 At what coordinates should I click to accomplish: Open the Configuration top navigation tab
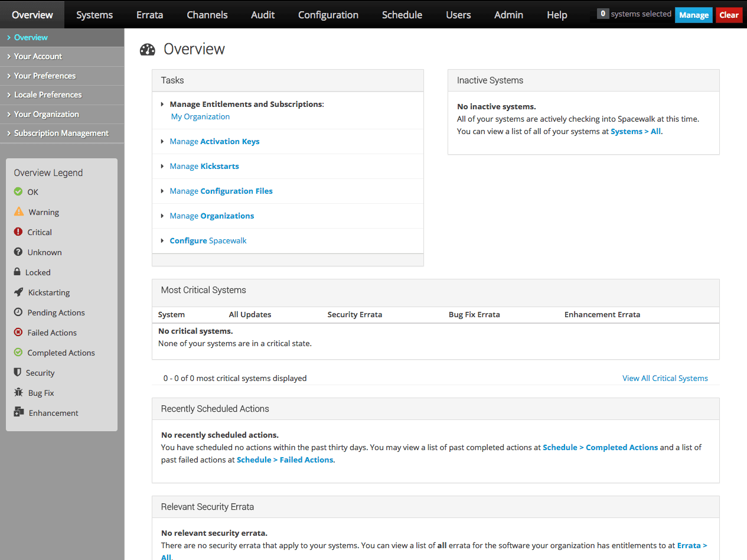coord(328,15)
